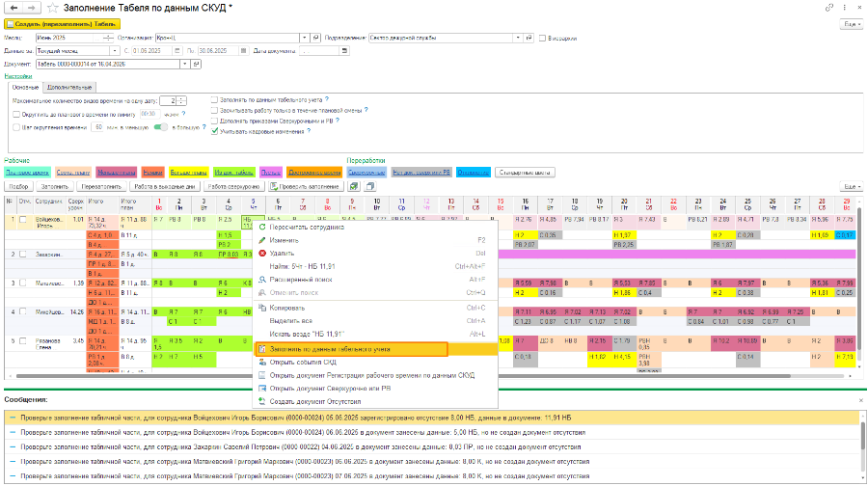The width and height of the screenshot is (868, 486).
Task: Choose Открыть документ Сверхурочно или РВ
Action: click(375, 389)
